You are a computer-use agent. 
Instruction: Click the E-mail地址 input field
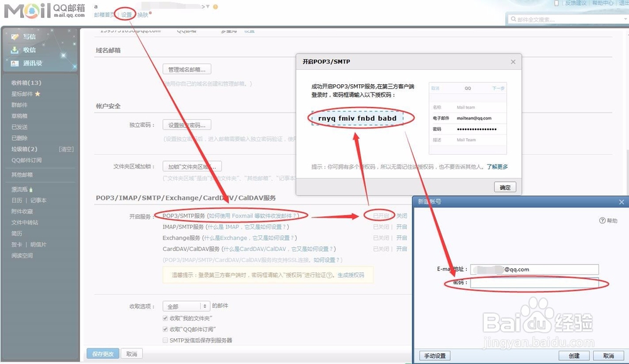coord(534,270)
